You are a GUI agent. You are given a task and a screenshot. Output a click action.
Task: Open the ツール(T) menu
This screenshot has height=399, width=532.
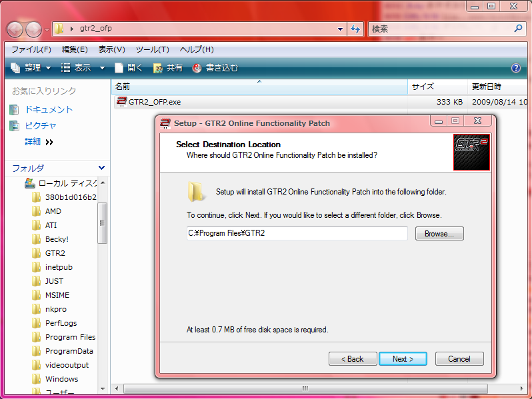click(153, 49)
